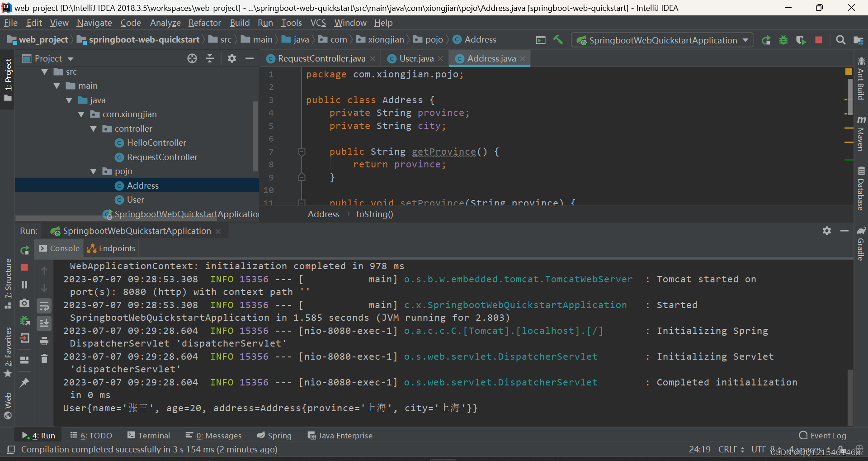Click up-stack-trace arrow in console
Image resolution: width=868 pixels, height=461 pixels.
pos(44,271)
